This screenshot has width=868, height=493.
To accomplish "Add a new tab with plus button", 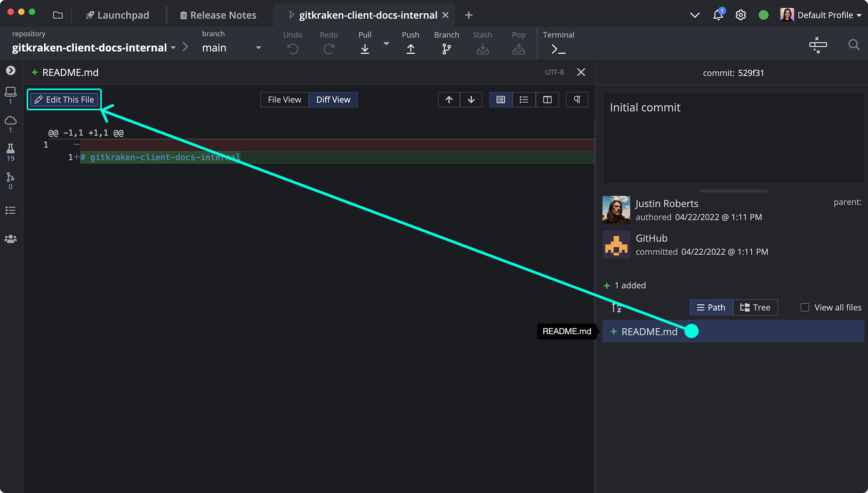I will point(469,15).
